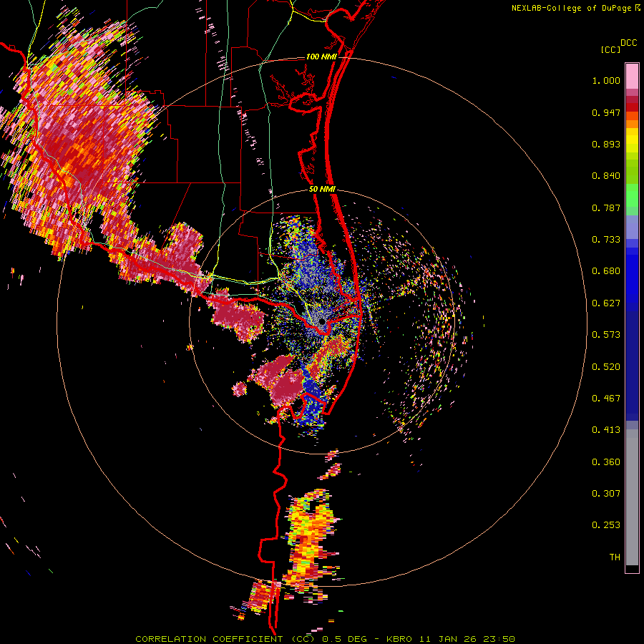
Task: Select the 0.733 scale value
Action: (x=606, y=240)
